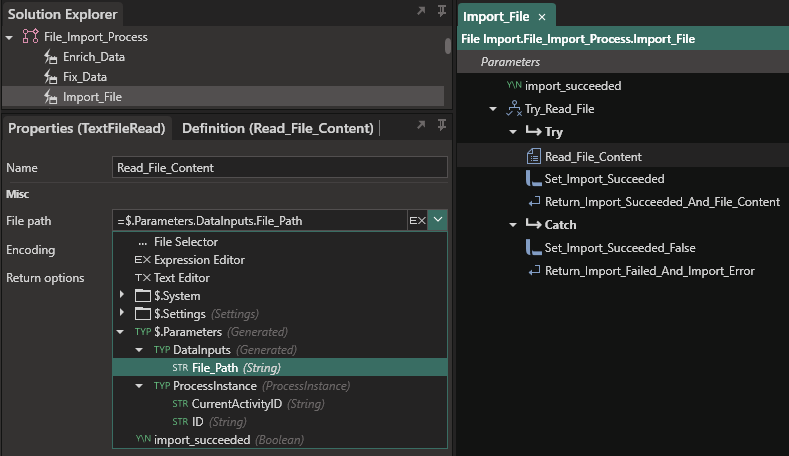Expand the $.System folder node
The image size is (789, 456).
point(122,294)
